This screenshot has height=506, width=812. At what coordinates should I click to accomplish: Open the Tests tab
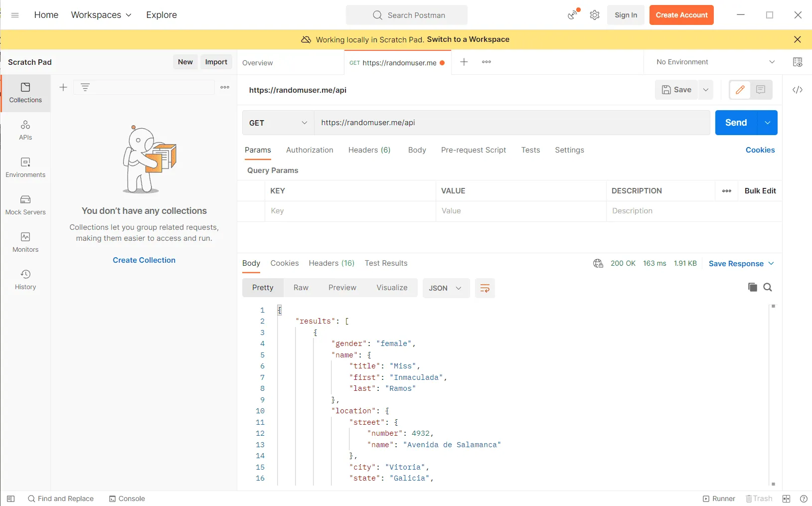(x=530, y=150)
